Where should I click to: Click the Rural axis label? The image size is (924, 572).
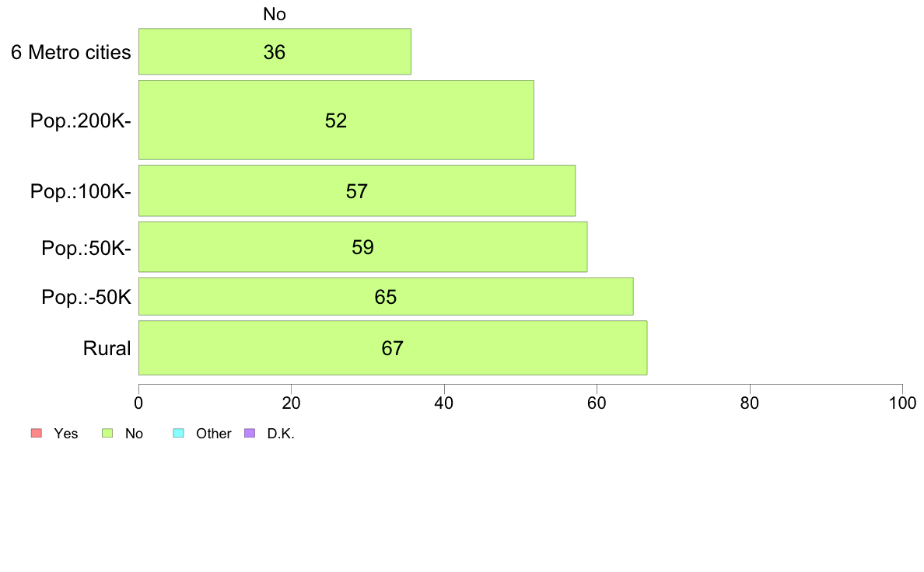pyautogui.click(x=107, y=348)
